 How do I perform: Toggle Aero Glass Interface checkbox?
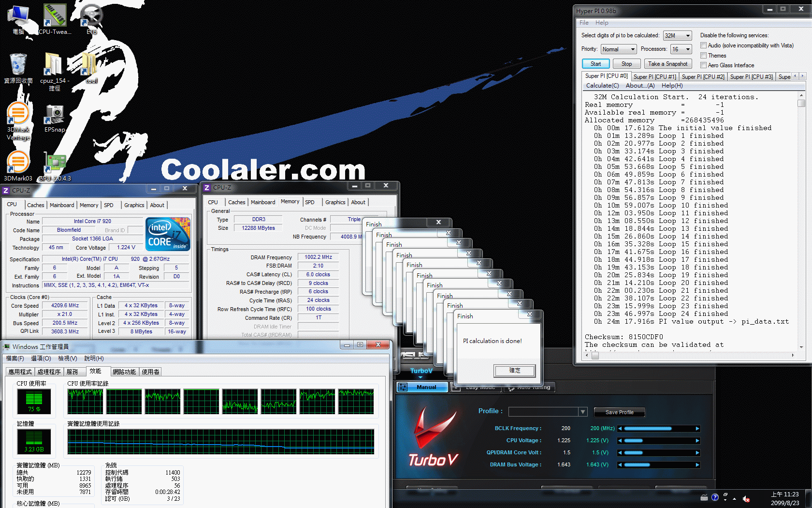[704, 65]
